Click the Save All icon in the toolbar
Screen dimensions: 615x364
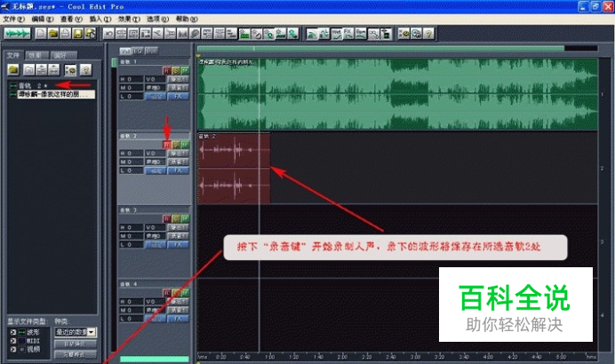click(90, 34)
